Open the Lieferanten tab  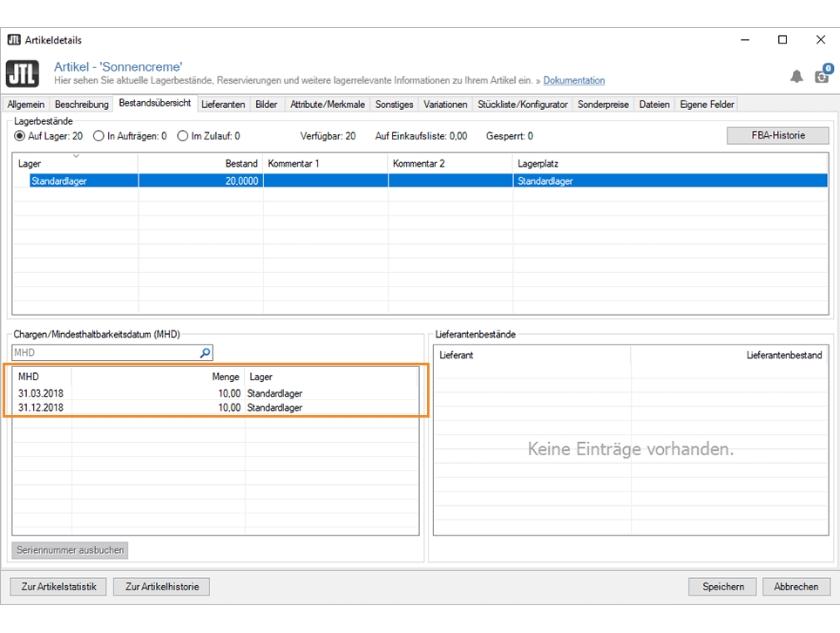click(x=223, y=105)
